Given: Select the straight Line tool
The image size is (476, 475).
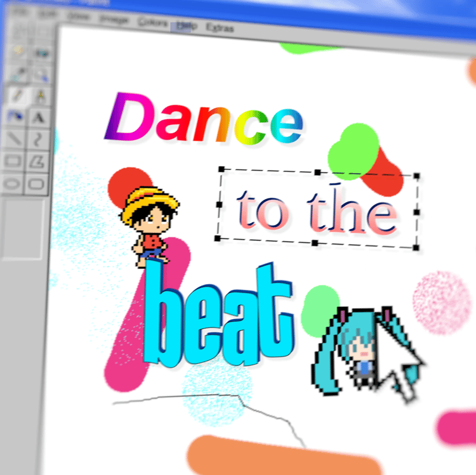Looking at the screenshot, I should 14,139.
